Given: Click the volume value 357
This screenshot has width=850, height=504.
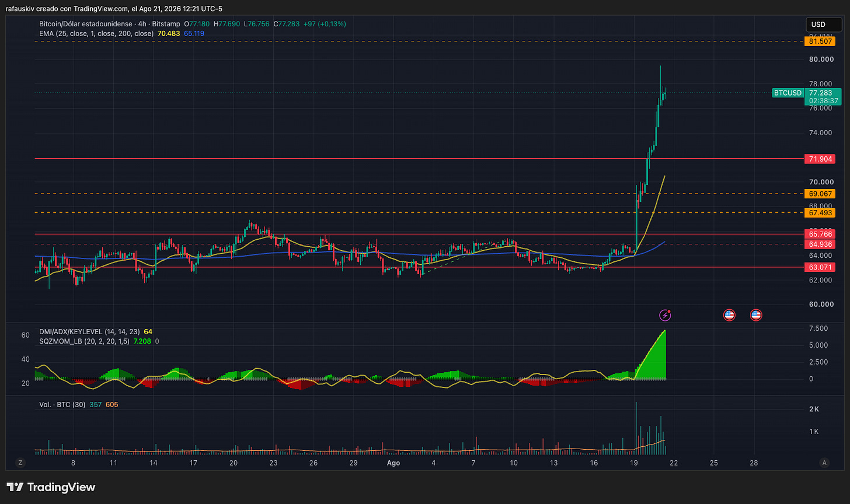Looking at the screenshot, I should (x=96, y=404).
